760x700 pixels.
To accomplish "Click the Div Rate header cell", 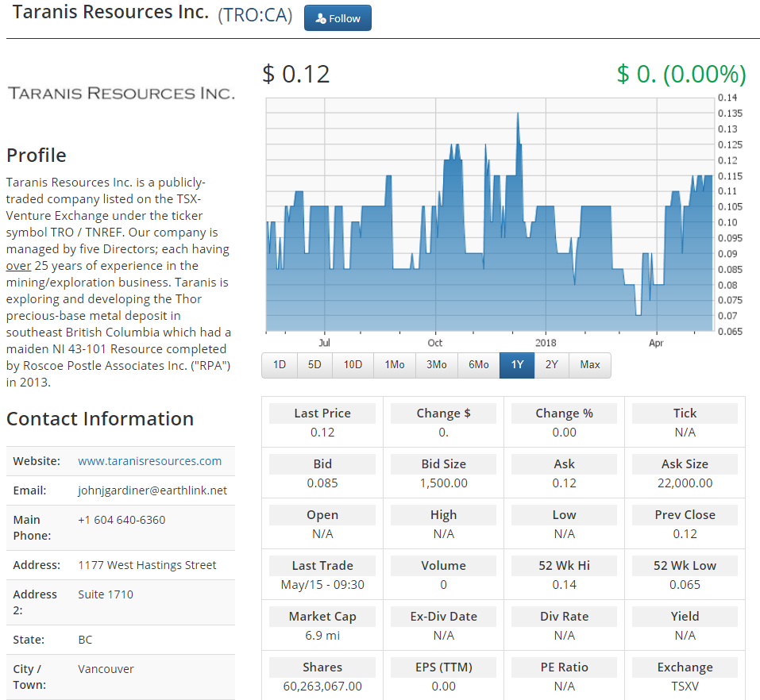I will 564,617.
